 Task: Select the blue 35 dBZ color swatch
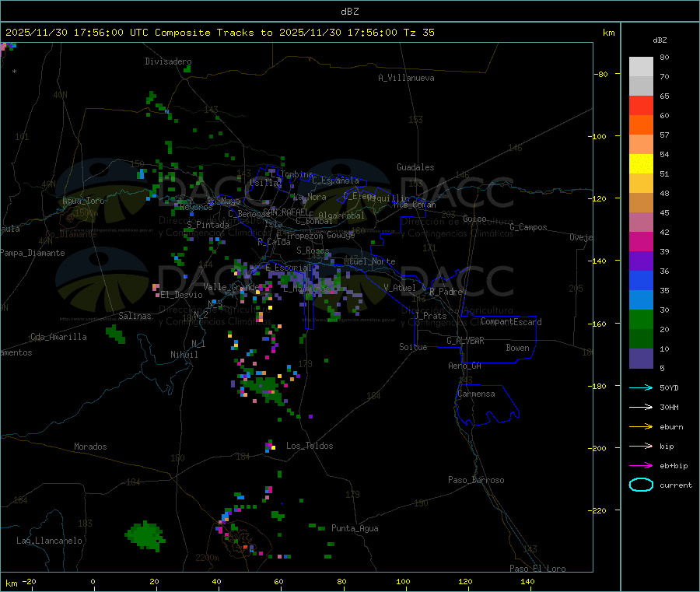(x=641, y=280)
